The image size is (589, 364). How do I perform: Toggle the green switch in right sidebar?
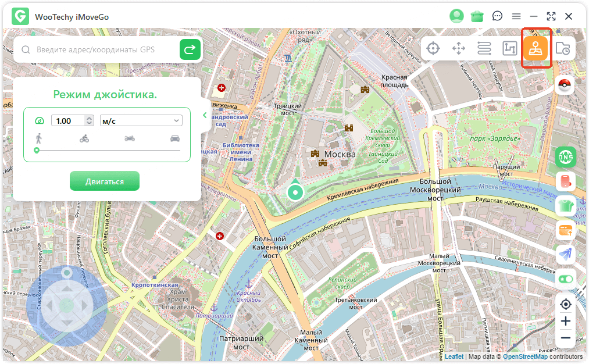click(565, 279)
